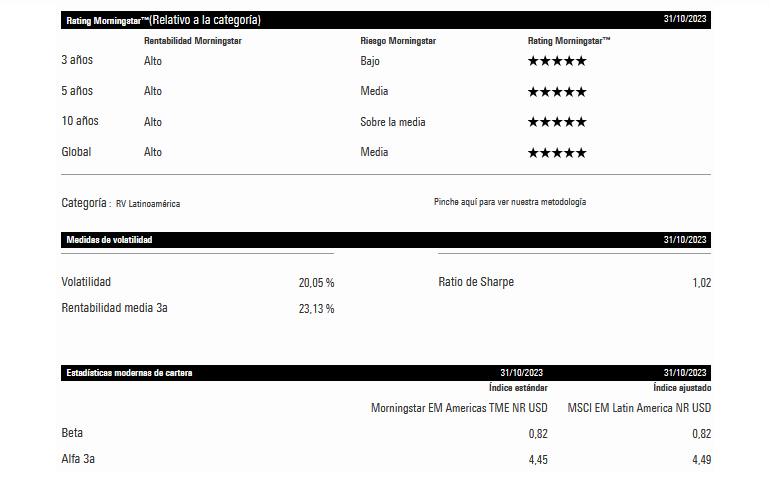The height and width of the screenshot is (486, 771).
Task: Click the Alfa 3a row label
Action: point(78,459)
